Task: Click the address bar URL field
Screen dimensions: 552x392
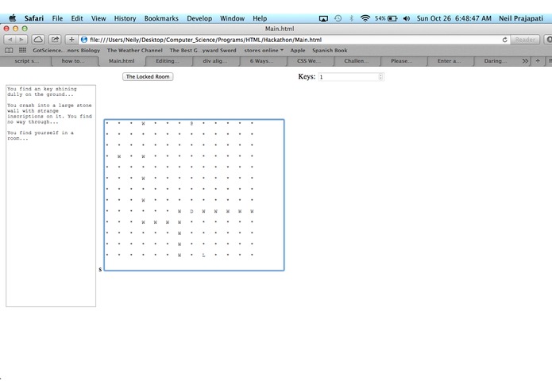Action: click(294, 40)
